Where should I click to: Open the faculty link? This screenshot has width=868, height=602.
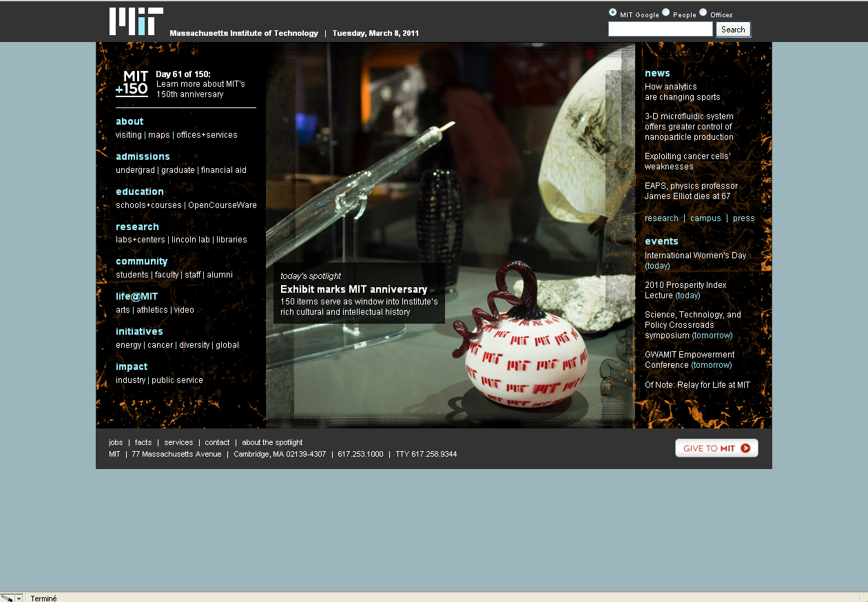pyautogui.click(x=167, y=275)
